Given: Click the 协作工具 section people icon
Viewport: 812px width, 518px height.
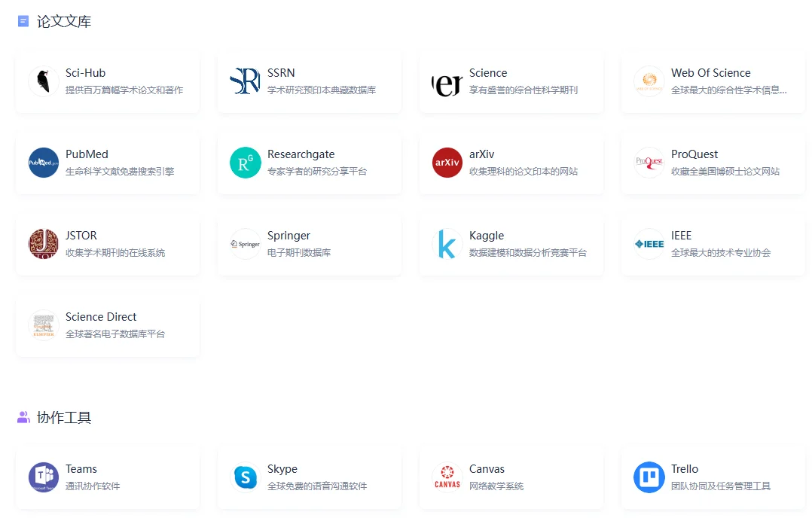Looking at the screenshot, I should tap(23, 417).
